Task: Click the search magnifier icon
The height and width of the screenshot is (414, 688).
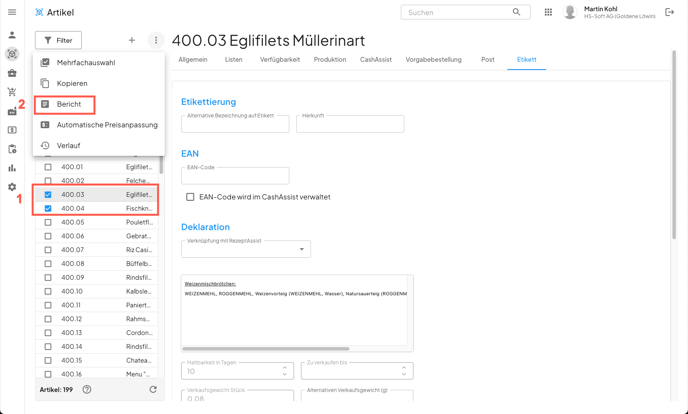Action: 516,12
